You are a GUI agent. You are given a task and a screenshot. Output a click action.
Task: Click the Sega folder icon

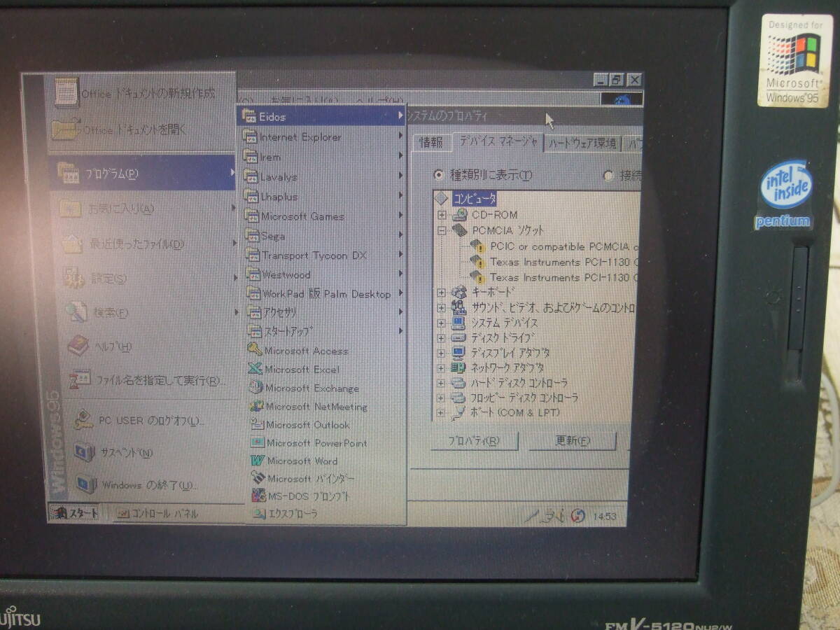[251, 236]
